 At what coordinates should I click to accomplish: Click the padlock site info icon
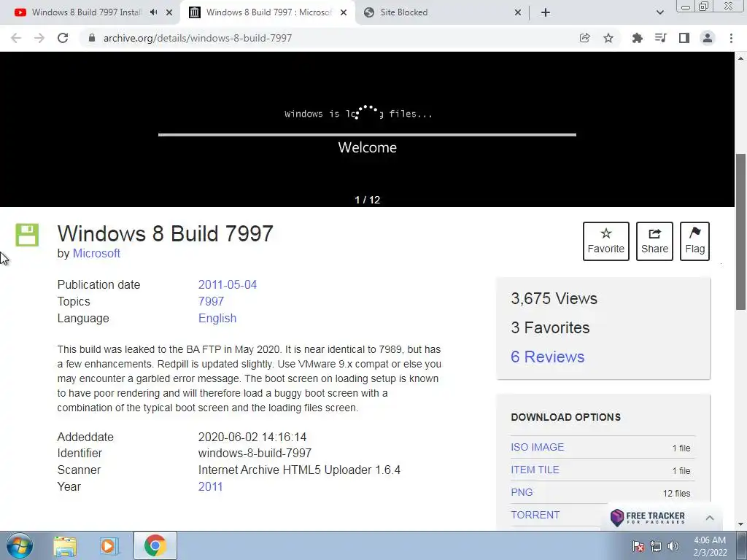click(92, 38)
